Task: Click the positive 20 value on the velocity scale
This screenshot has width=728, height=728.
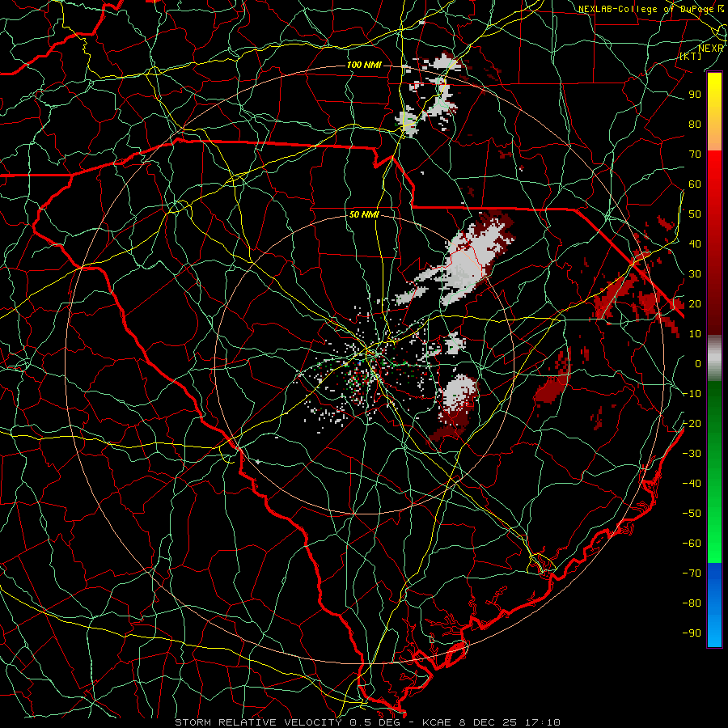Action: (695, 303)
